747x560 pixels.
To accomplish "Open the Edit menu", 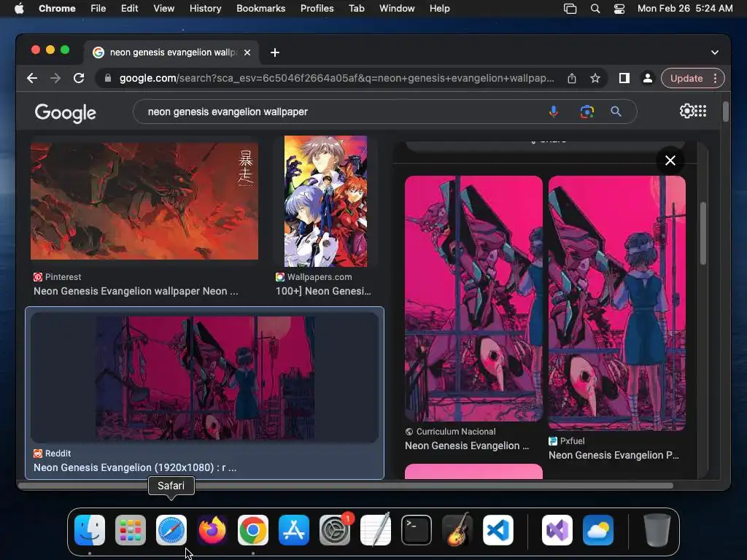I will coord(129,9).
